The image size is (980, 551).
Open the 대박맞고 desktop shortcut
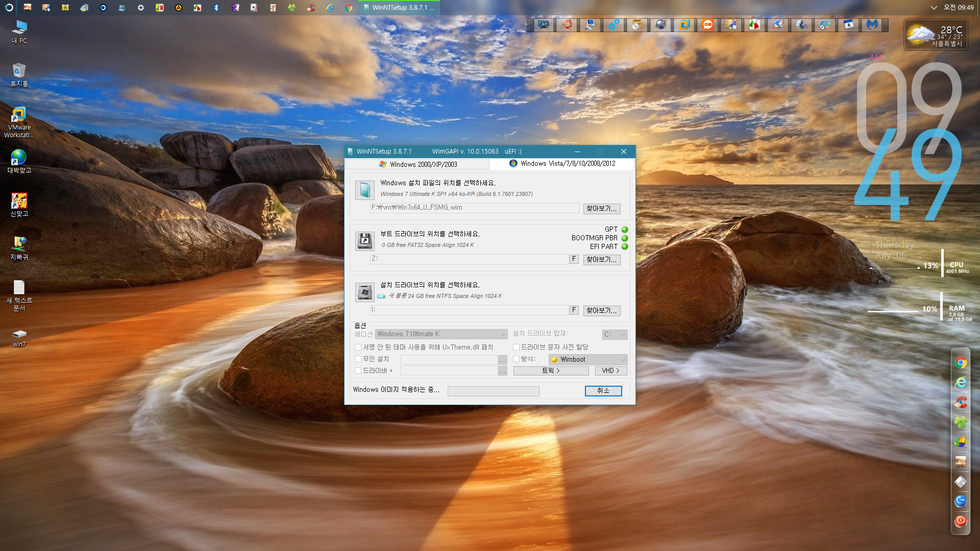(x=19, y=161)
